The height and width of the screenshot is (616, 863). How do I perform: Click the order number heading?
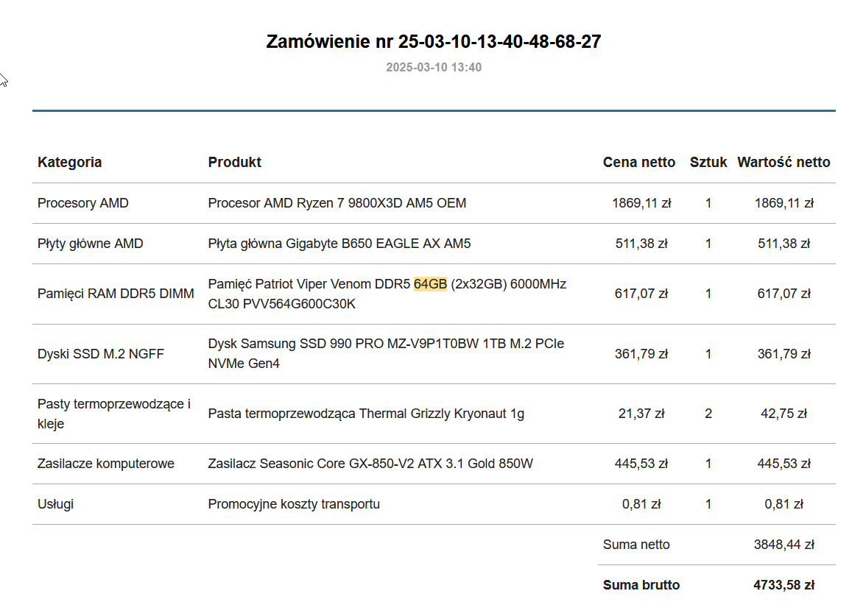tap(433, 42)
